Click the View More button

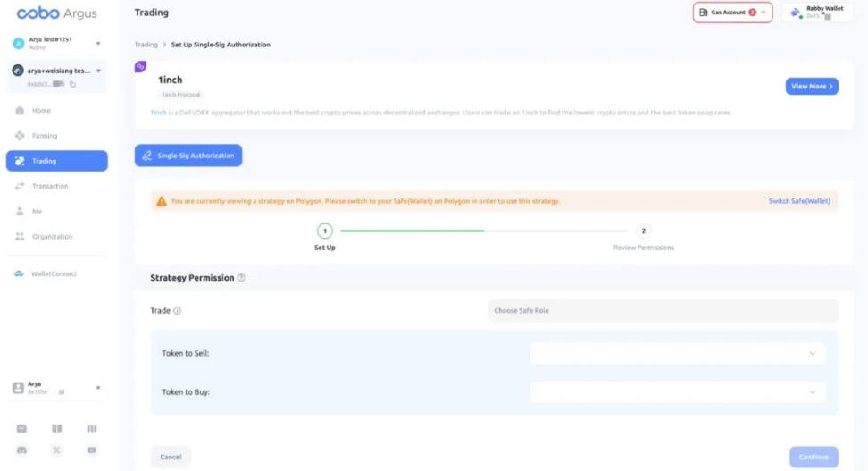pyautogui.click(x=812, y=87)
